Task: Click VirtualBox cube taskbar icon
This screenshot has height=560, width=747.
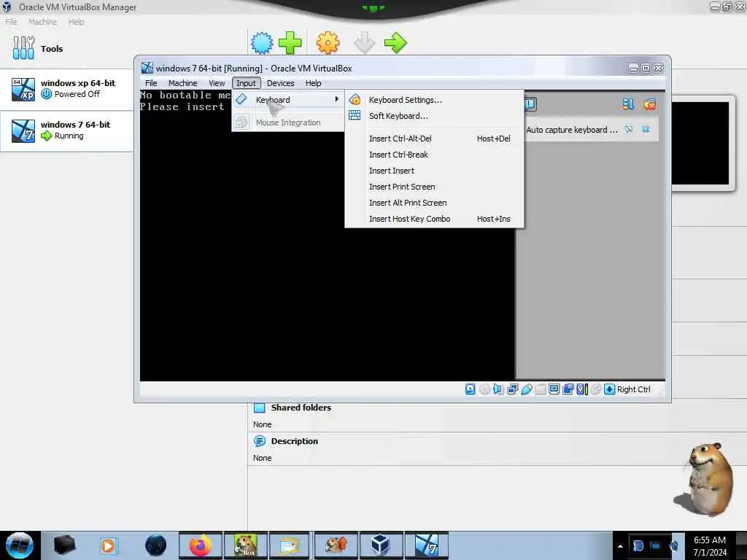Action: tap(381, 545)
